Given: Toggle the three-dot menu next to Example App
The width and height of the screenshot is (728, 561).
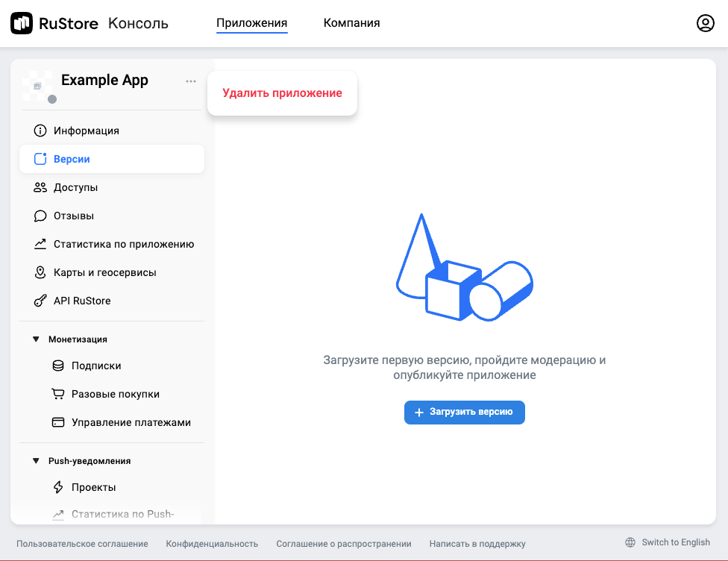Looking at the screenshot, I should 191,81.
